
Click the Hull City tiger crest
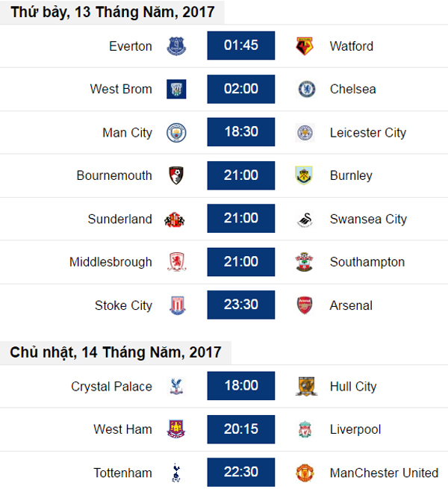click(x=306, y=387)
